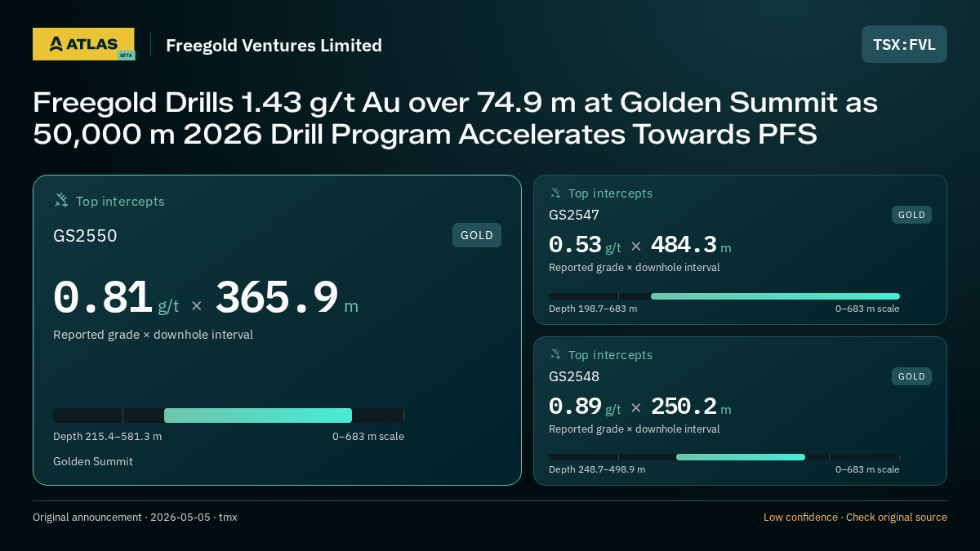Click the GS2547 hole ID
The height and width of the screenshot is (551, 980).
pyautogui.click(x=574, y=215)
